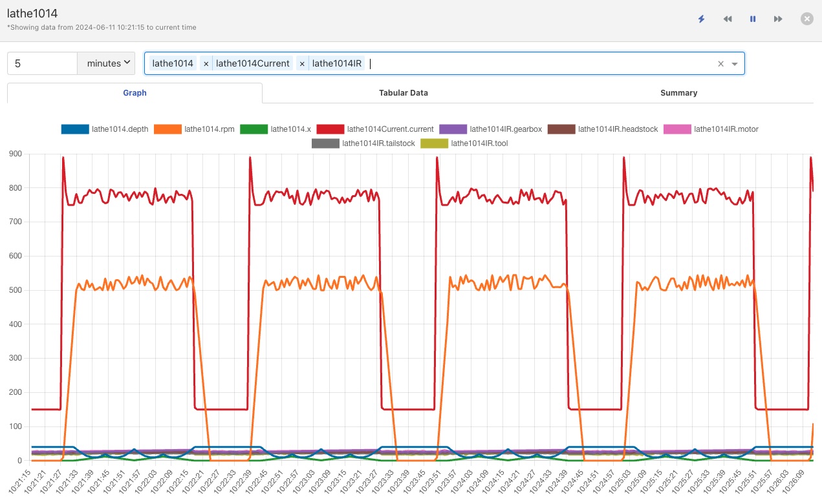This screenshot has width=822, height=504.
Task: Open the minutes time unit dropdown
Action: (106, 63)
